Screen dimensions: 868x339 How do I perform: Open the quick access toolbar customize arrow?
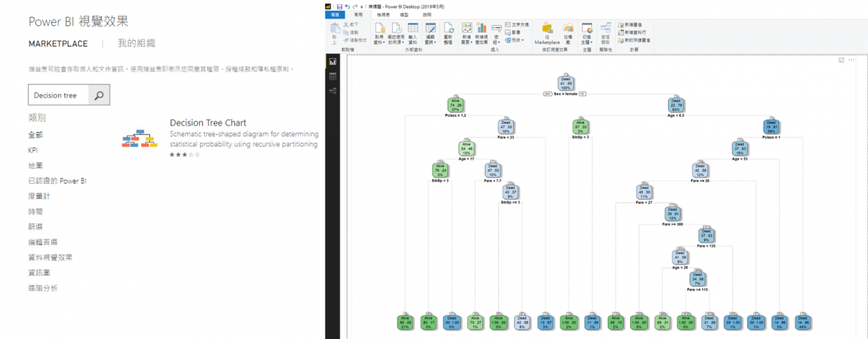click(361, 7)
